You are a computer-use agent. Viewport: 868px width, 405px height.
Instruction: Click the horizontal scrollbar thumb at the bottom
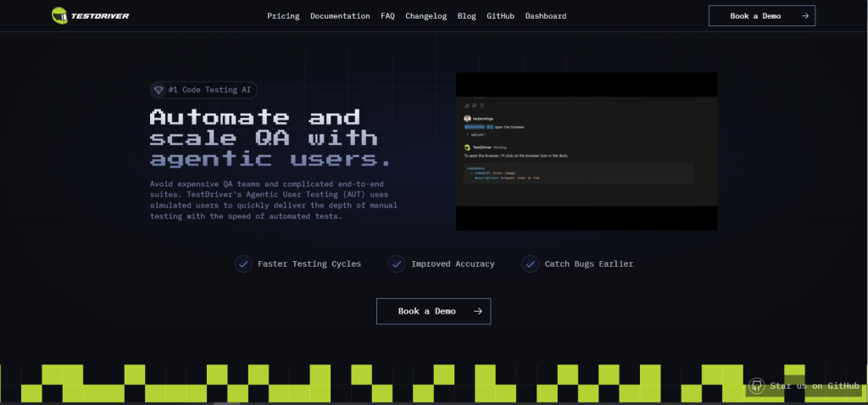coord(226,403)
